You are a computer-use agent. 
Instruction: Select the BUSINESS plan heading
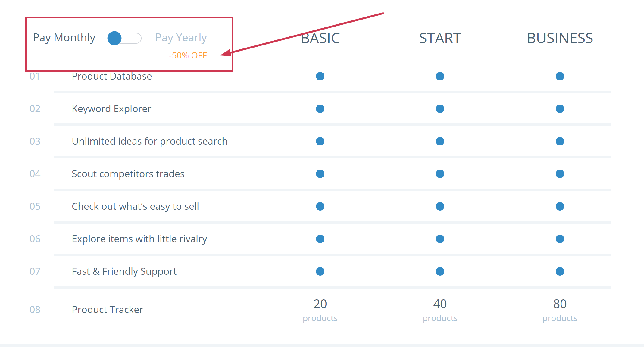[x=560, y=38]
